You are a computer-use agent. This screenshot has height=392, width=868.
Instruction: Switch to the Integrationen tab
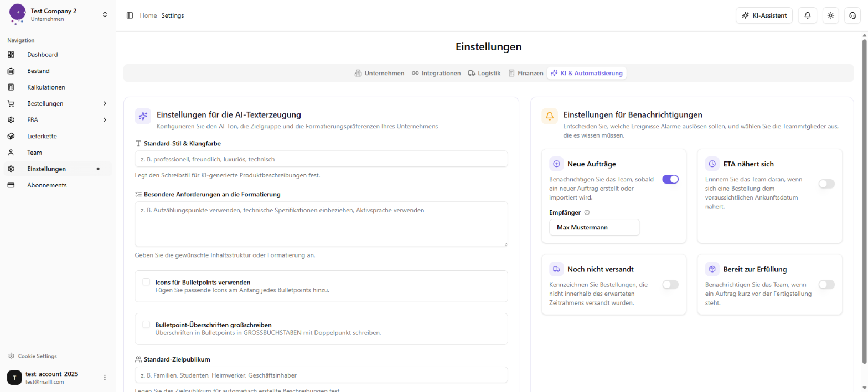pos(436,73)
